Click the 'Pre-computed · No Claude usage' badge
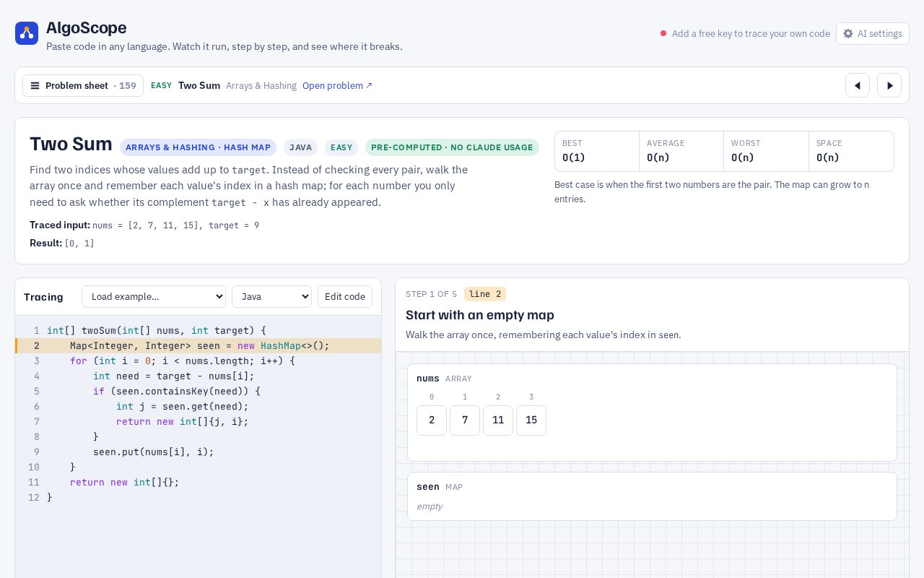 click(452, 147)
